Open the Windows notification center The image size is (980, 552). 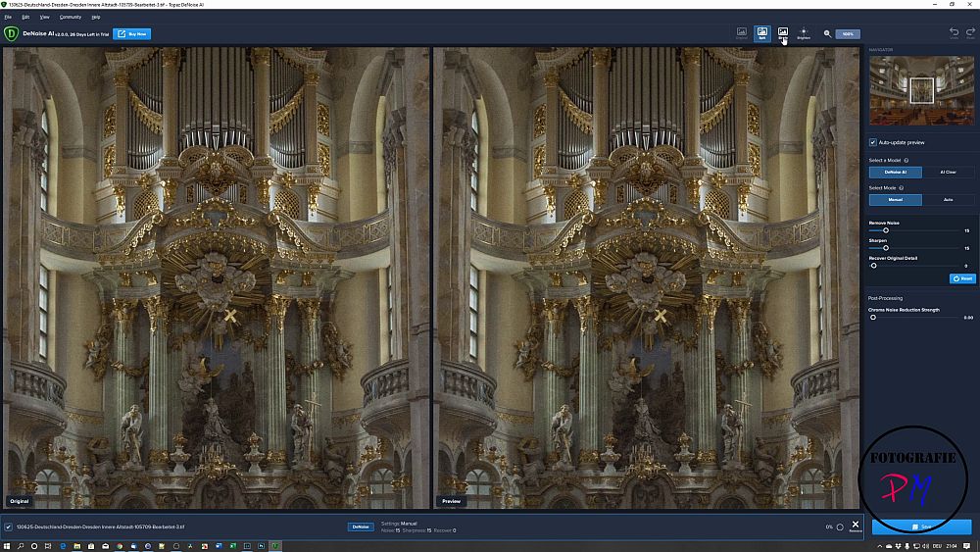pyautogui.click(x=967, y=546)
